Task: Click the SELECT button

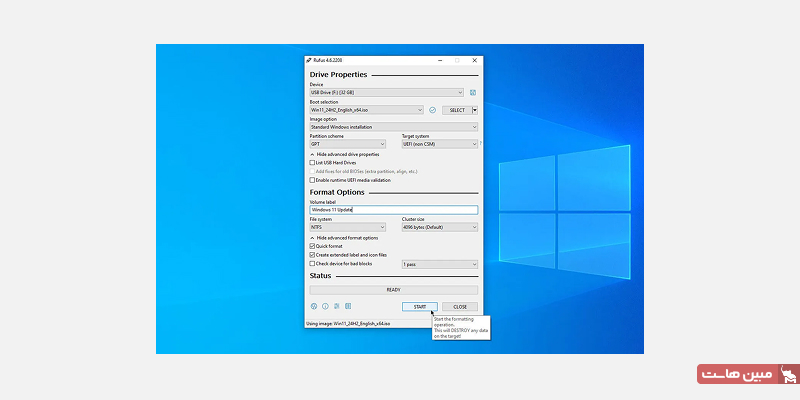Action: (457, 110)
